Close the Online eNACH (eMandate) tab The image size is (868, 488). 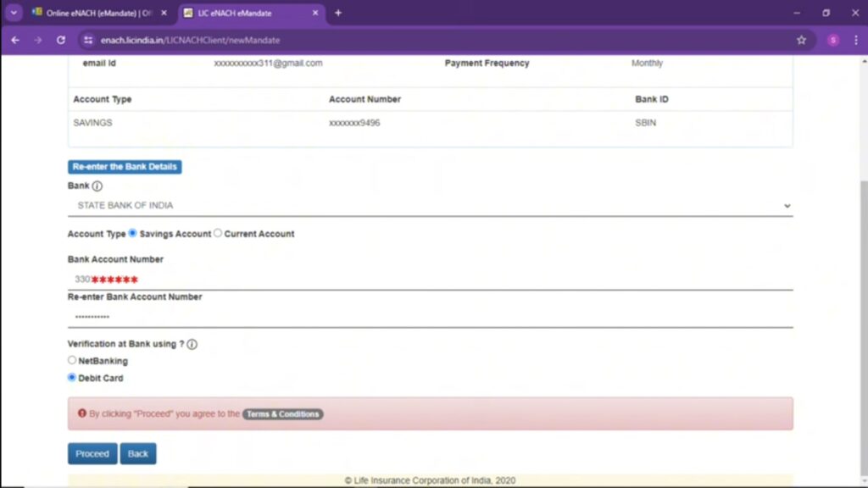click(x=164, y=13)
